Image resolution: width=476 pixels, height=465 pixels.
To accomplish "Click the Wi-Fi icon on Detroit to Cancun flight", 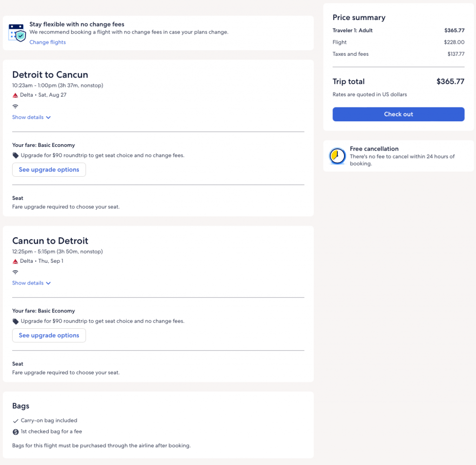I will coord(15,106).
